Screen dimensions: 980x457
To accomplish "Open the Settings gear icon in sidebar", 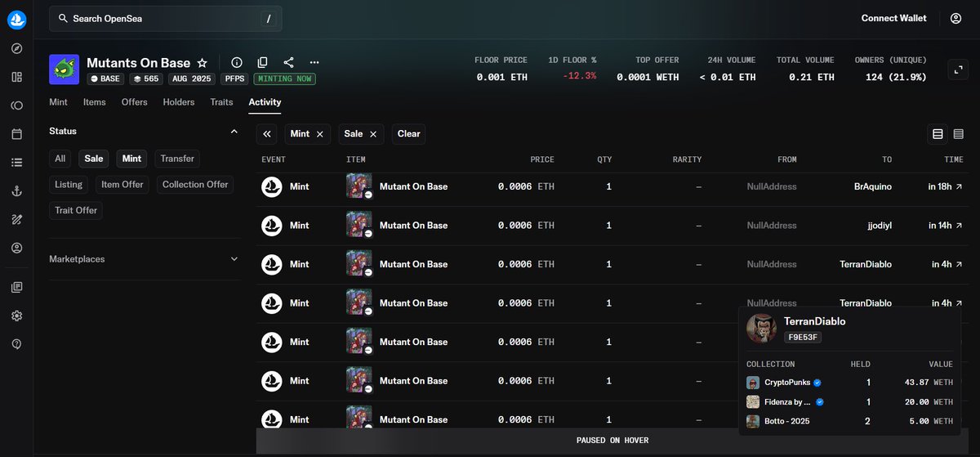I will point(16,316).
